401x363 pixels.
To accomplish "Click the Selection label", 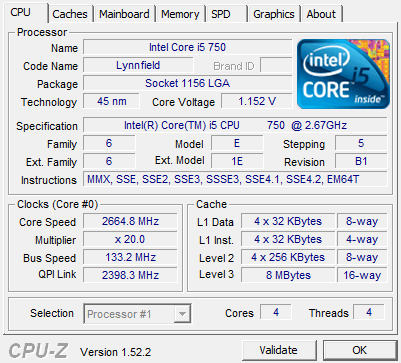I will point(52,313).
